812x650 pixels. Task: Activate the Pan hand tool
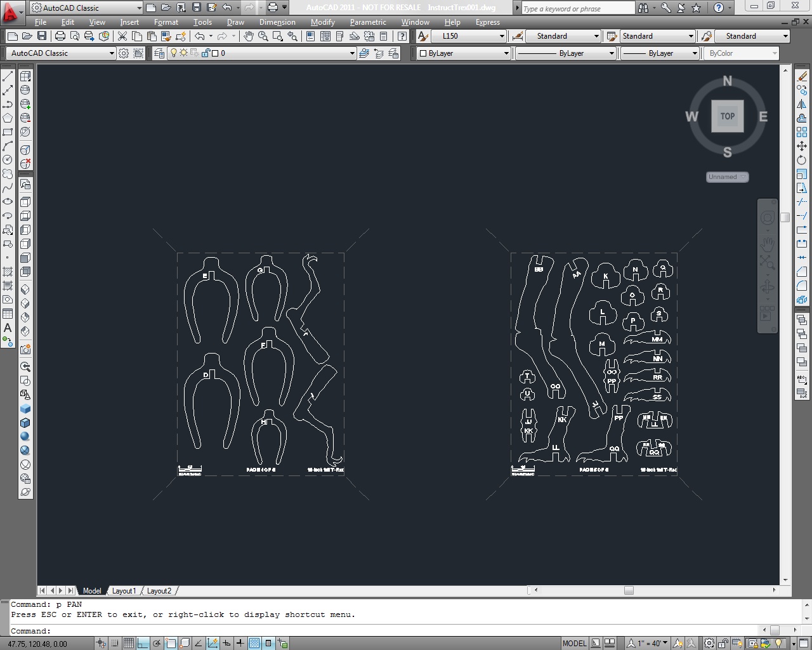pos(249,36)
